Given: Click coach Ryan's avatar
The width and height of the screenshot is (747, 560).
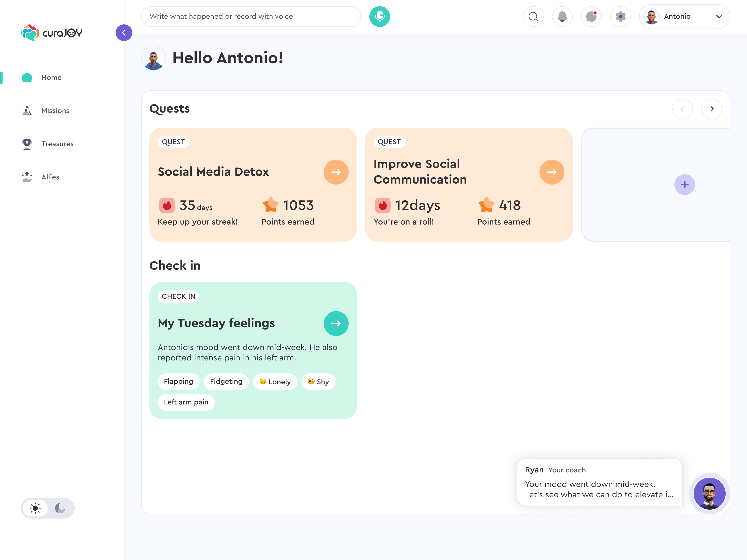Looking at the screenshot, I should click(x=709, y=493).
